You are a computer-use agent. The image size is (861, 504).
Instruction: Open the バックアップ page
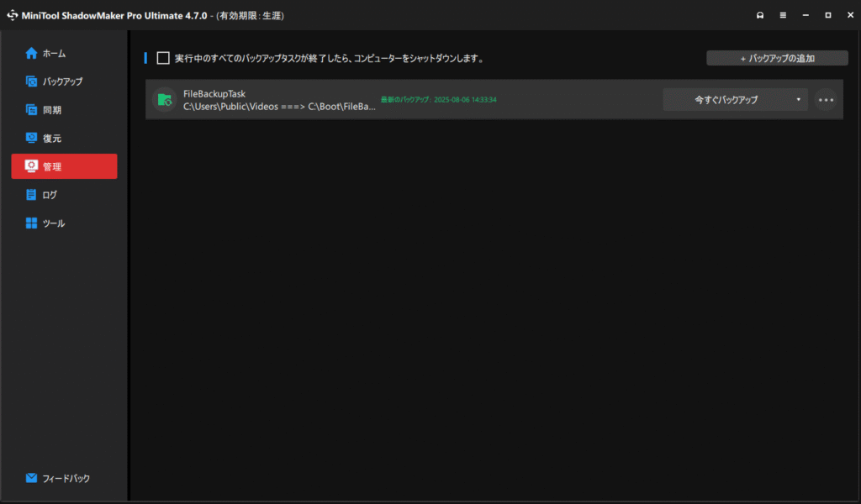pyautogui.click(x=64, y=81)
